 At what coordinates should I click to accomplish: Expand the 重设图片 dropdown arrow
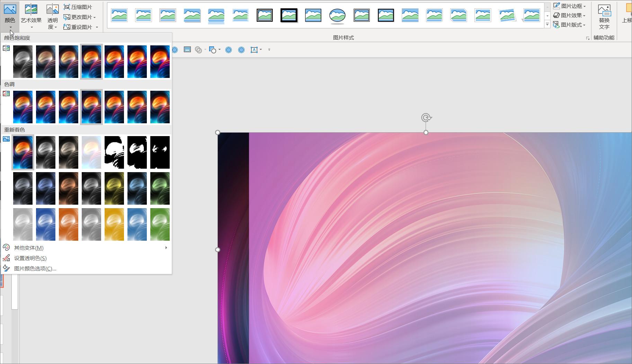tap(97, 27)
